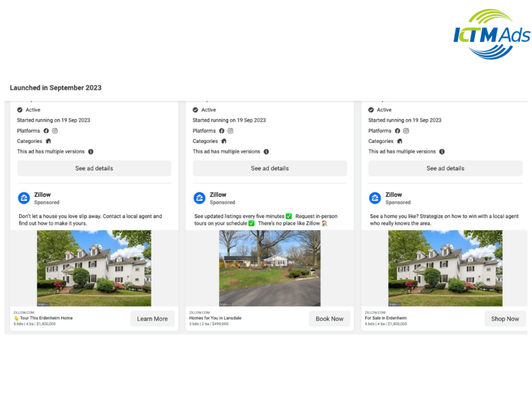
Task: Click white house photo in Tour This Erdenheim Home ad
Action: click(94, 269)
